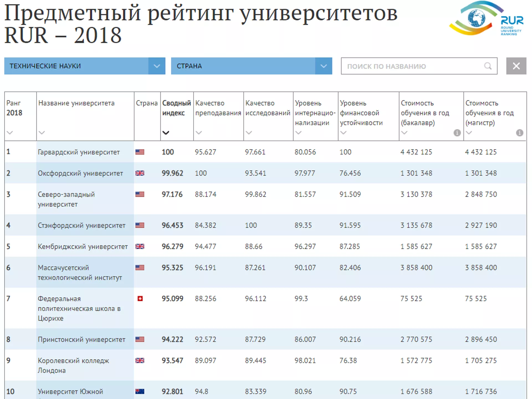Select financial sustainability value 64.059

click(x=350, y=299)
